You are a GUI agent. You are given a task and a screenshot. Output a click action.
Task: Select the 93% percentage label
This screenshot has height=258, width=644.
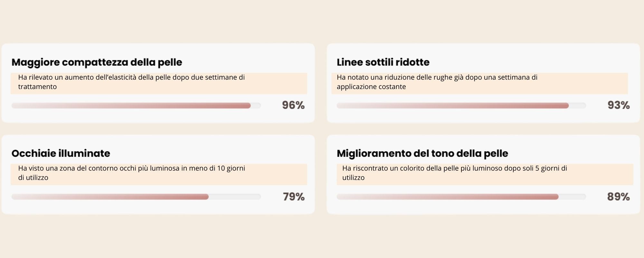click(x=618, y=105)
